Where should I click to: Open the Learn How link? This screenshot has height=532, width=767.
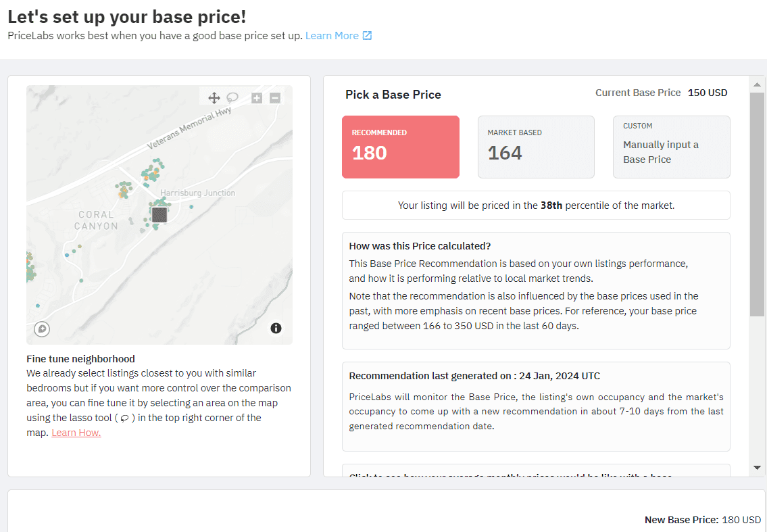click(76, 433)
